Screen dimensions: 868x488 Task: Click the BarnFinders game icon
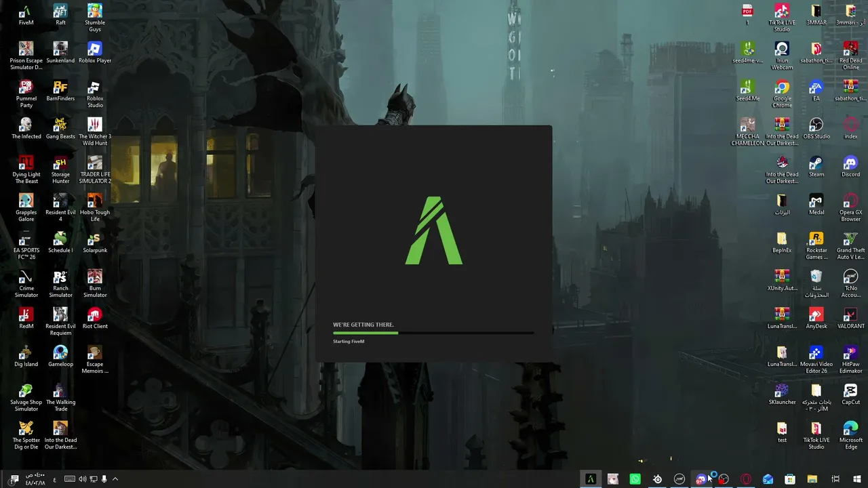click(60, 91)
